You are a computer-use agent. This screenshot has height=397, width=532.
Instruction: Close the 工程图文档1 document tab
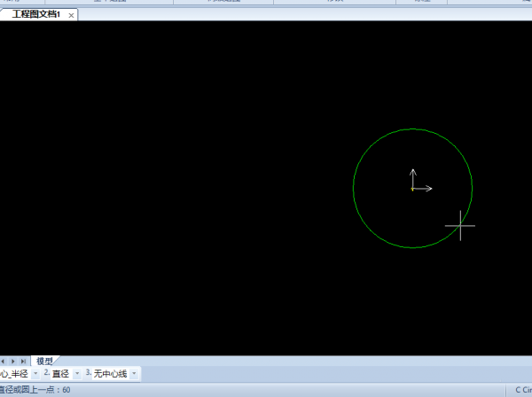[x=72, y=15]
